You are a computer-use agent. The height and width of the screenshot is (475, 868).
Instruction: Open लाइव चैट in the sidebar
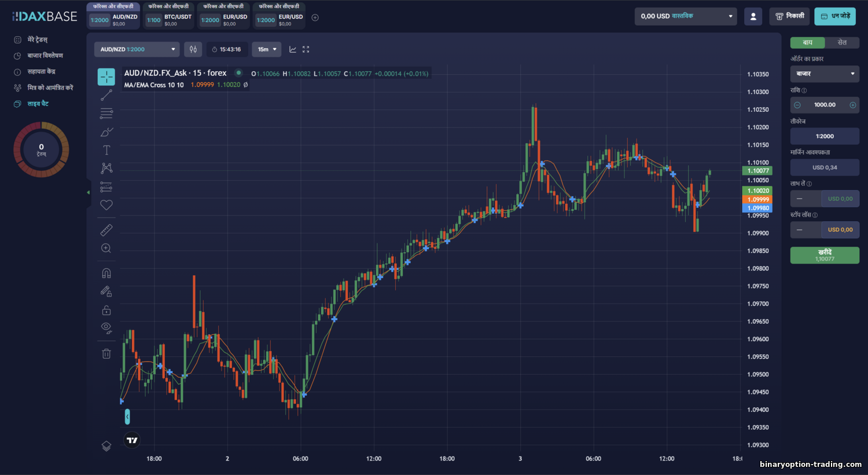click(x=31, y=104)
